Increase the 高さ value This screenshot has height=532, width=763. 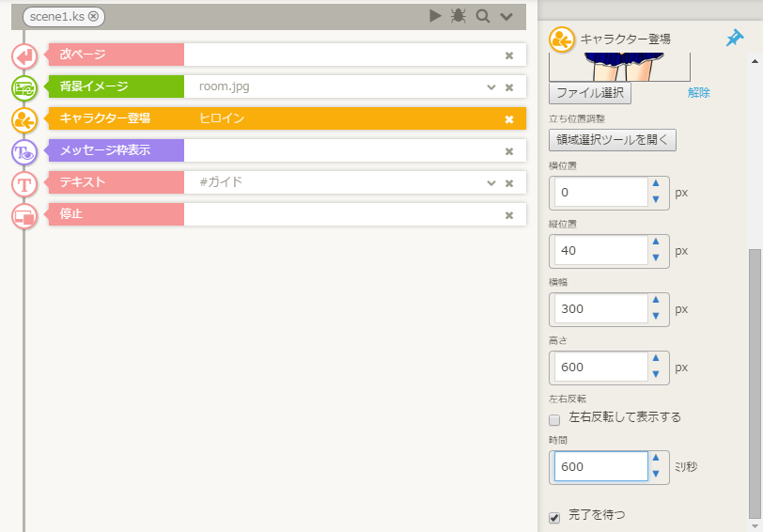[656, 359]
